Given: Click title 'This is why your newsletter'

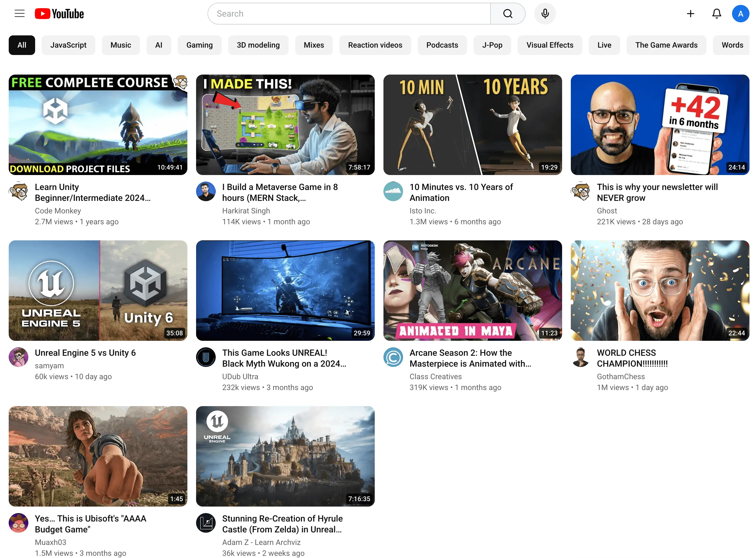Looking at the screenshot, I should tap(657, 192).
